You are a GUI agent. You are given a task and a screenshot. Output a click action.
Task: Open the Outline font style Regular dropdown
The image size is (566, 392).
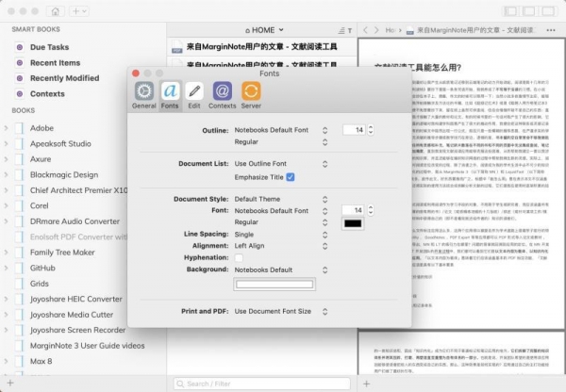pyautogui.click(x=281, y=142)
